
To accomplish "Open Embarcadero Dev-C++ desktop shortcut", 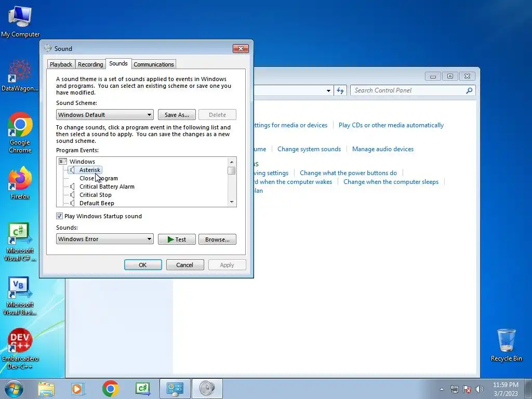I will pos(20,349).
